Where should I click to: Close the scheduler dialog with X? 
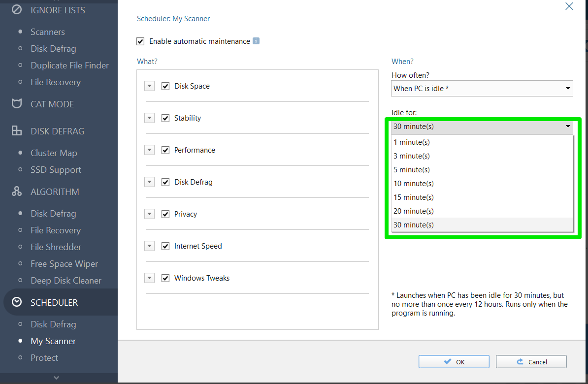569,6
